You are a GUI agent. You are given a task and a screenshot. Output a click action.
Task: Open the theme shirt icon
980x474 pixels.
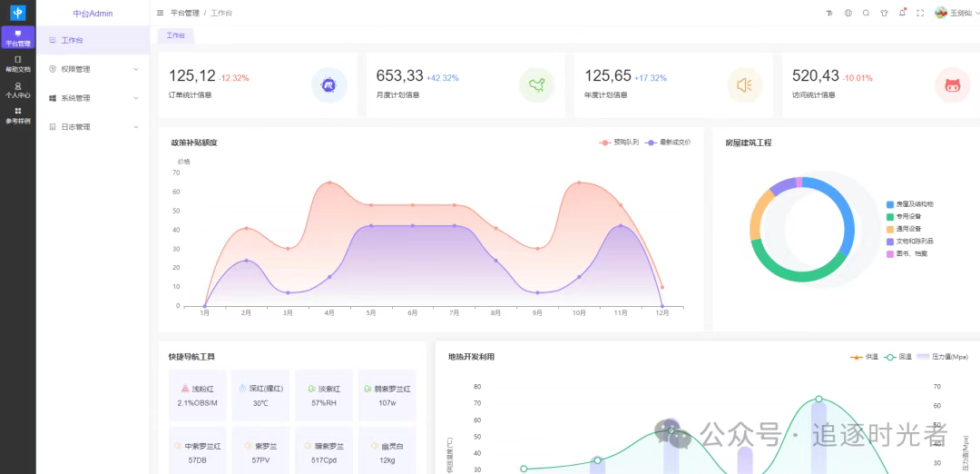(884, 13)
